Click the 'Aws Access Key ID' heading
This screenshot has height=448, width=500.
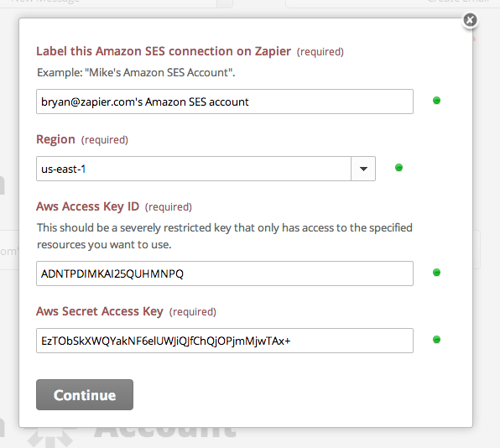pyautogui.click(x=88, y=206)
